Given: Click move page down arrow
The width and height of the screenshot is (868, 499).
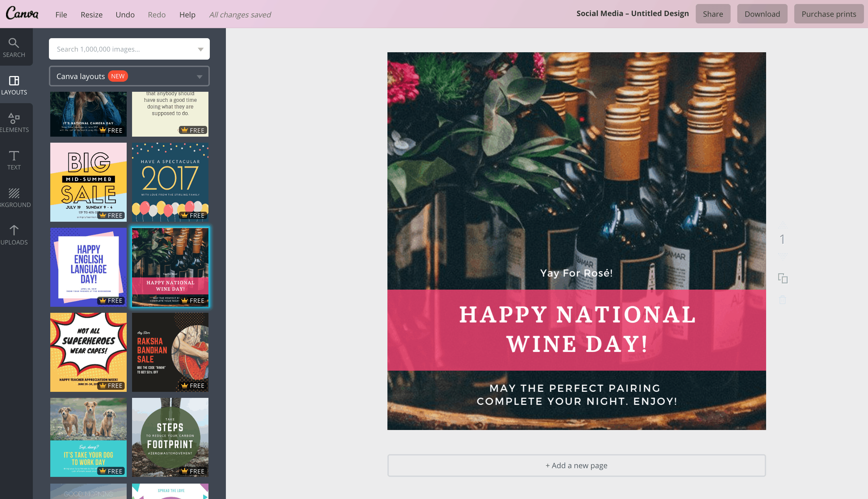Looking at the screenshot, I should (782, 256).
